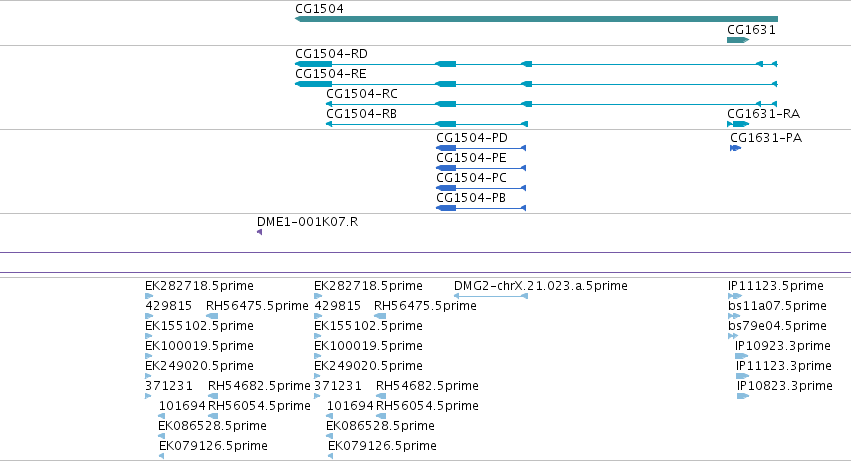Viewport: 851px width, 461px height.
Task: Click the IP11123.3prime EST label
Action: click(784, 366)
